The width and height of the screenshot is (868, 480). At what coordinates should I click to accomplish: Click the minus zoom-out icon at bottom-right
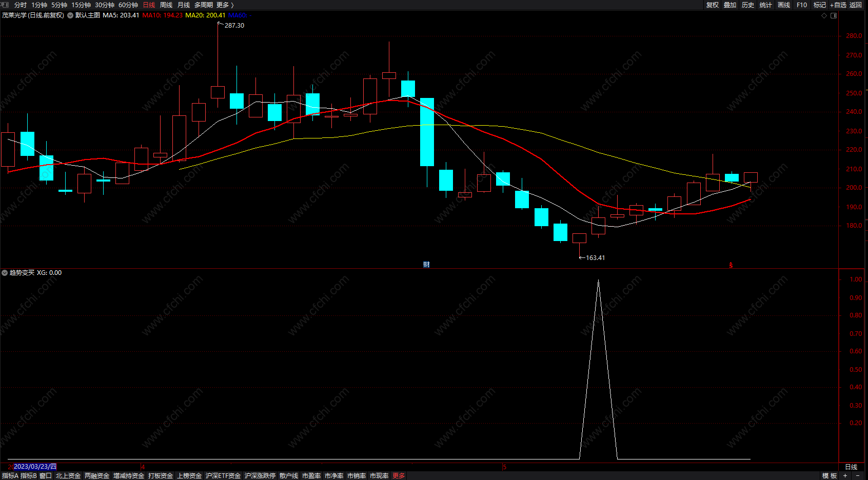[x=857, y=476]
